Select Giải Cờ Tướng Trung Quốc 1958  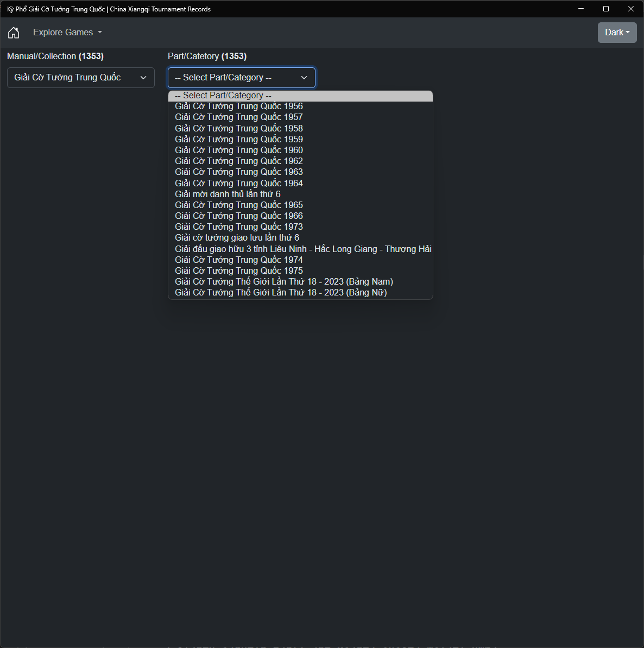point(300,128)
